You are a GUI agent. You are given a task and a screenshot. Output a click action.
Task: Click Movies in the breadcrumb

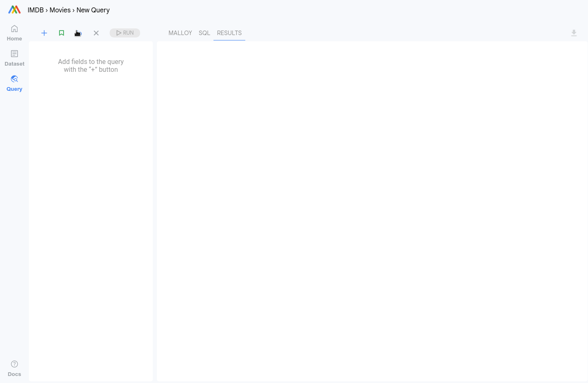tap(60, 10)
